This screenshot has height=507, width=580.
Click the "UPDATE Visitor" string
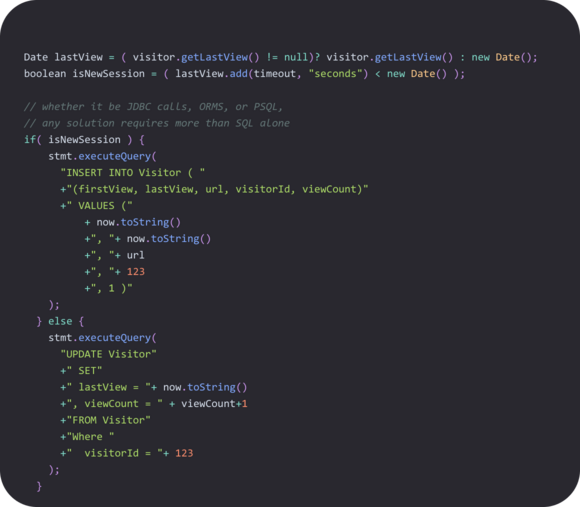pyautogui.click(x=108, y=354)
